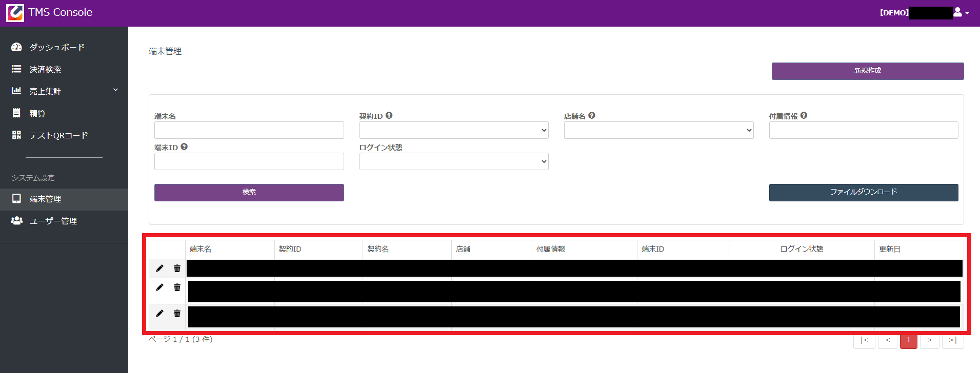Show help for 付属情報 question icon
The height and width of the screenshot is (373, 980).
[x=804, y=115]
